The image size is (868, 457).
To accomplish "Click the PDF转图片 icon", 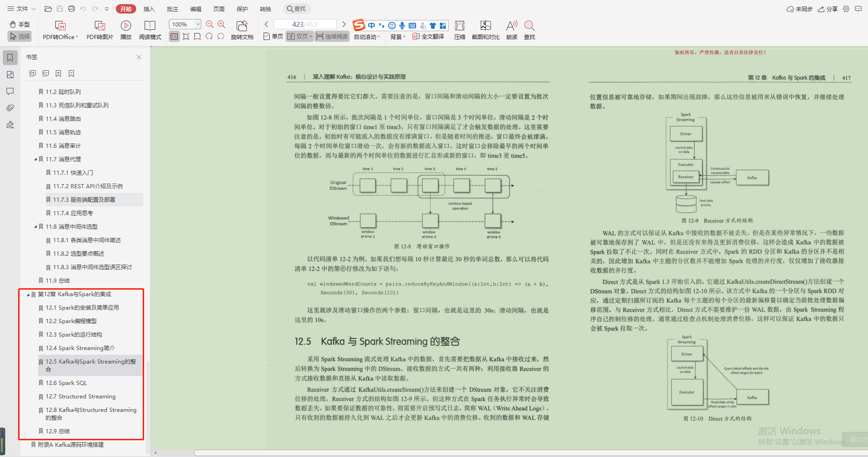I will pyautogui.click(x=100, y=26).
